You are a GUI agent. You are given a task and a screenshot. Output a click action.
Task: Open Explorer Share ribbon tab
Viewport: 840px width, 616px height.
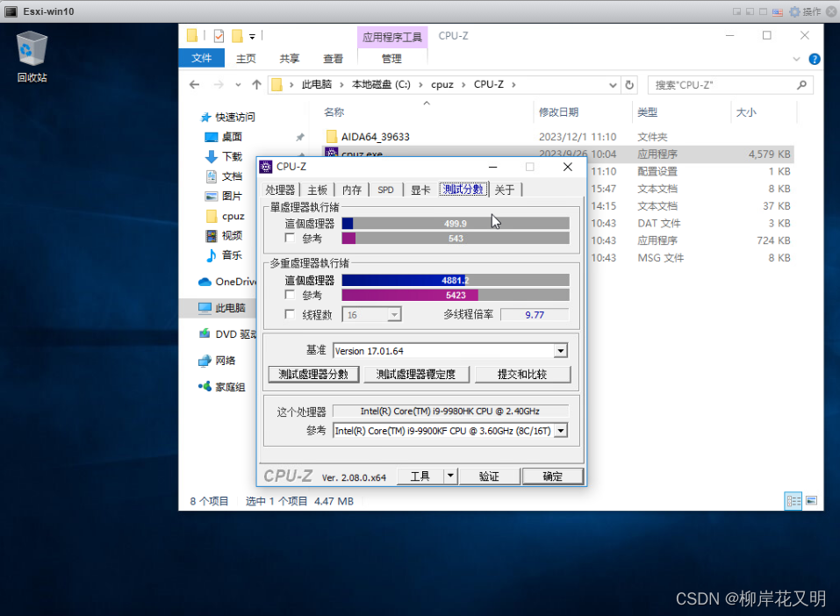point(290,59)
